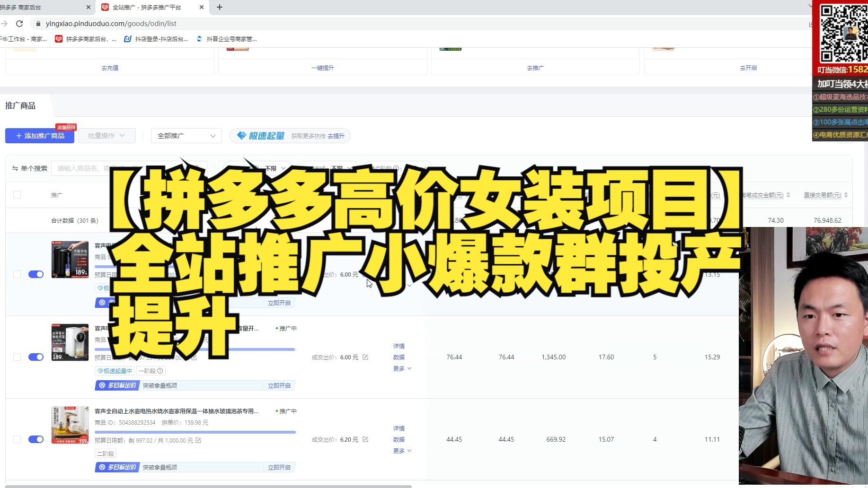Screen dimensions: 868x488
Task: Sort by 直接交易额(元) column arrows
Action: point(846,195)
